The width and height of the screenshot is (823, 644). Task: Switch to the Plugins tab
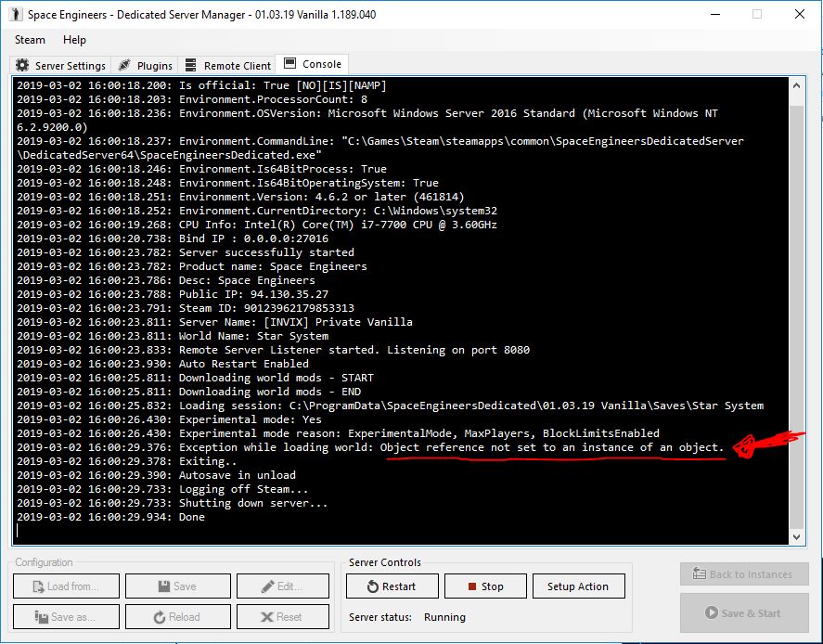[145, 66]
